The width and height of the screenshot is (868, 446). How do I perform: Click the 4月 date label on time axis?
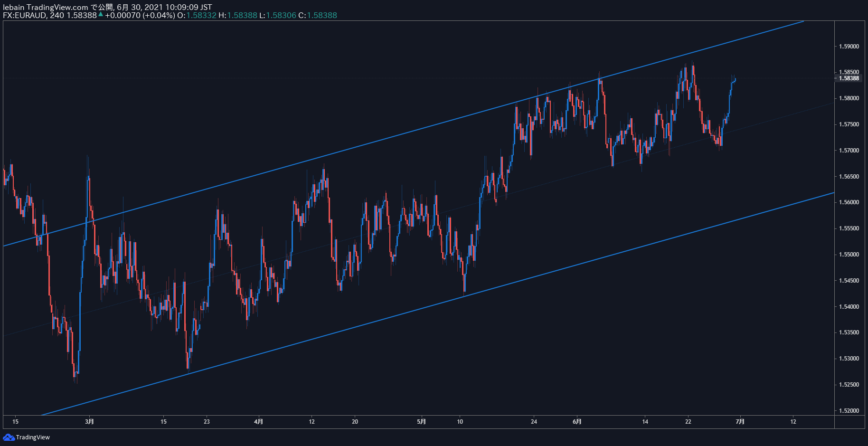click(x=258, y=421)
